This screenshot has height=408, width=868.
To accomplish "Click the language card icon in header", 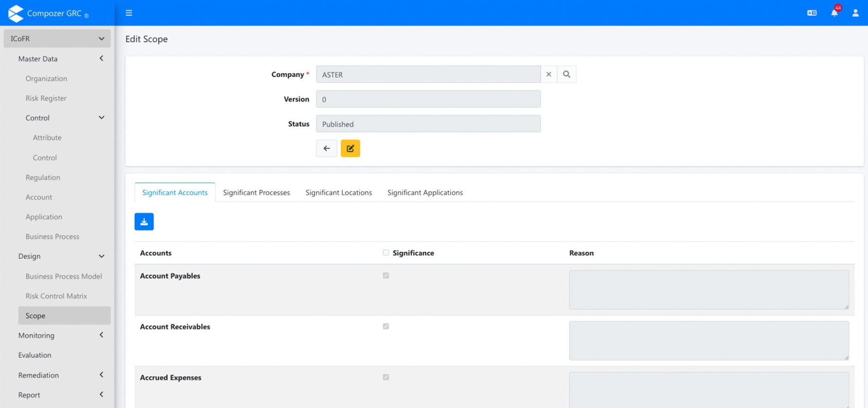I will (812, 13).
